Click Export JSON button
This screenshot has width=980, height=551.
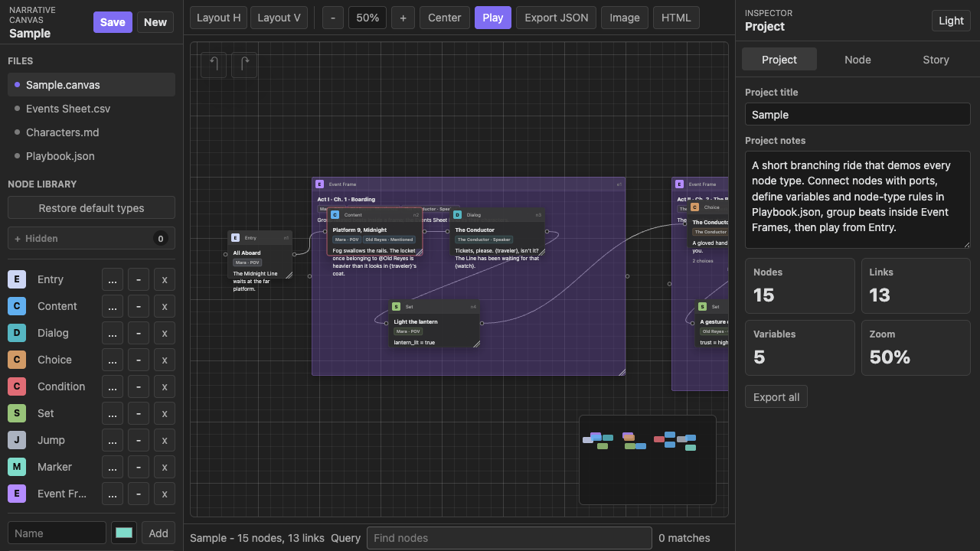click(x=556, y=18)
